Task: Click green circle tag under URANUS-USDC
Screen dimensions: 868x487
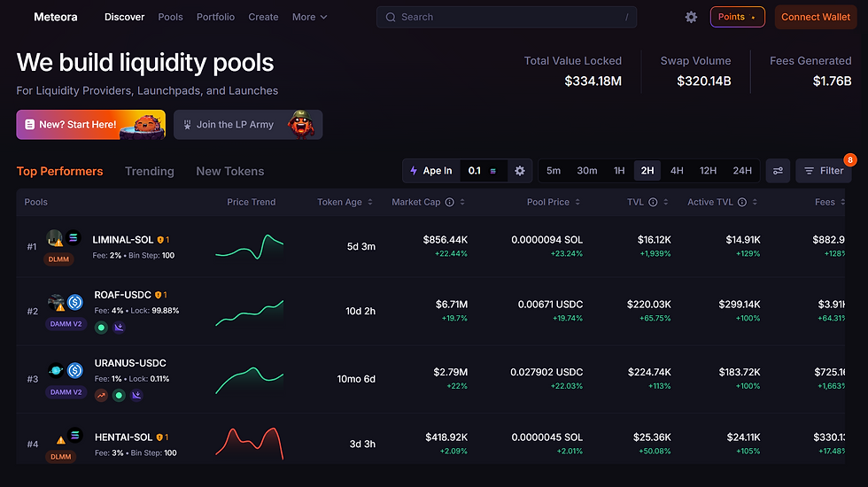Action: point(119,396)
